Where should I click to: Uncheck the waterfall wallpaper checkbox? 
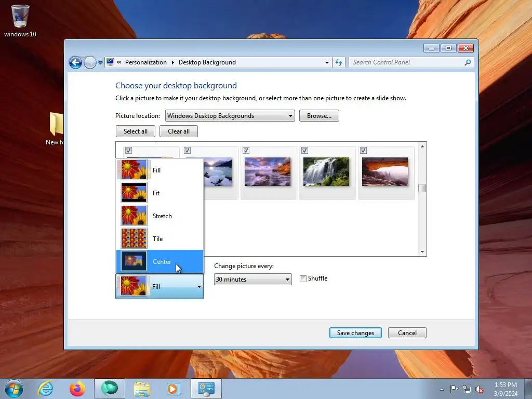[x=304, y=150]
